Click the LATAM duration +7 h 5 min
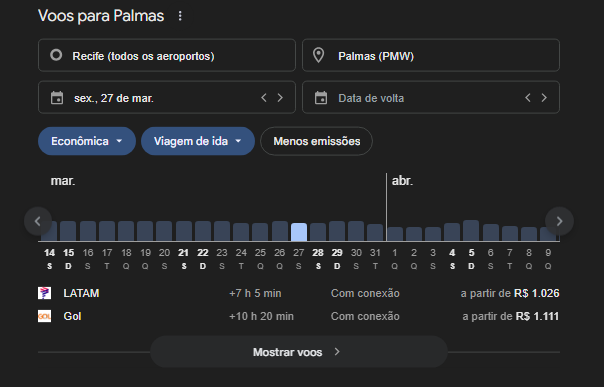 click(255, 293)
